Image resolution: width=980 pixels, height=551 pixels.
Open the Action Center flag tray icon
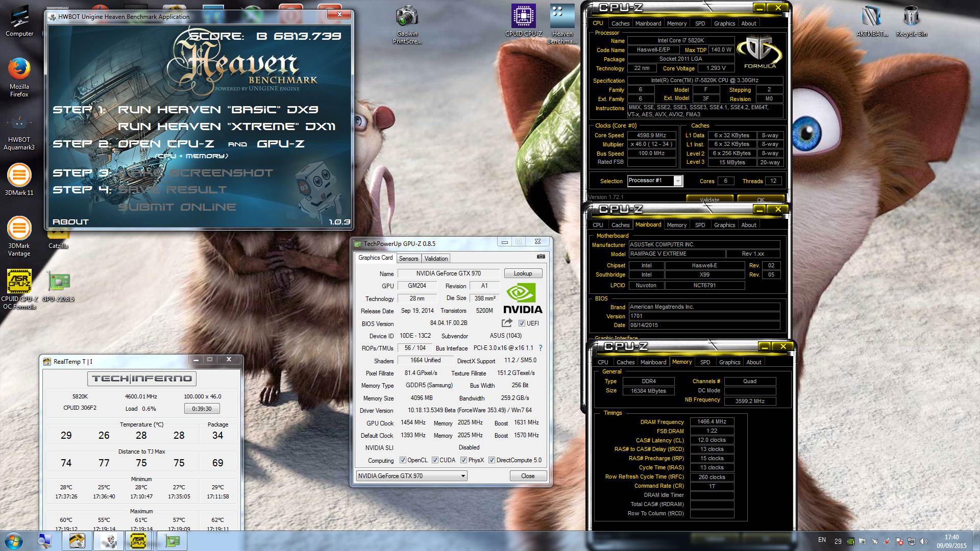pyautogui.click(x=900, y=541)
